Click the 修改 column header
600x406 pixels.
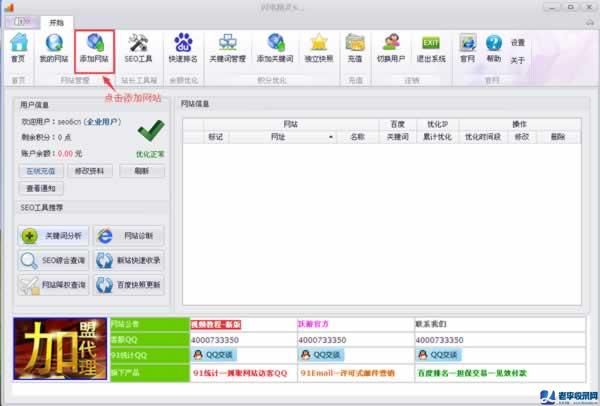(x=522, y=137)
